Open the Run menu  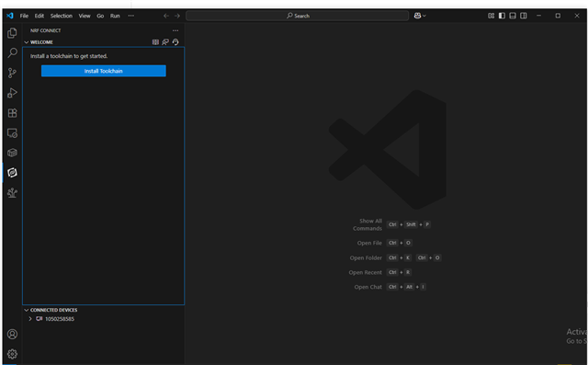point(115,16)
